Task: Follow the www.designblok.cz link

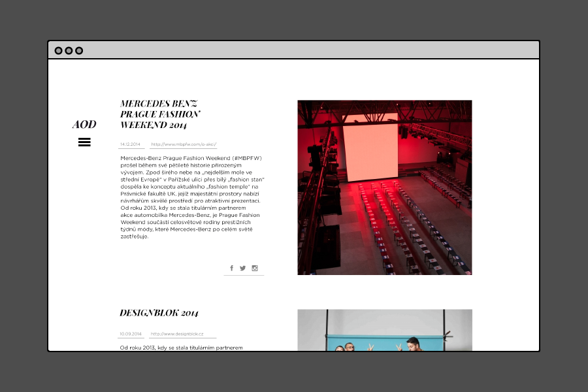Action: tap(177, 334)
